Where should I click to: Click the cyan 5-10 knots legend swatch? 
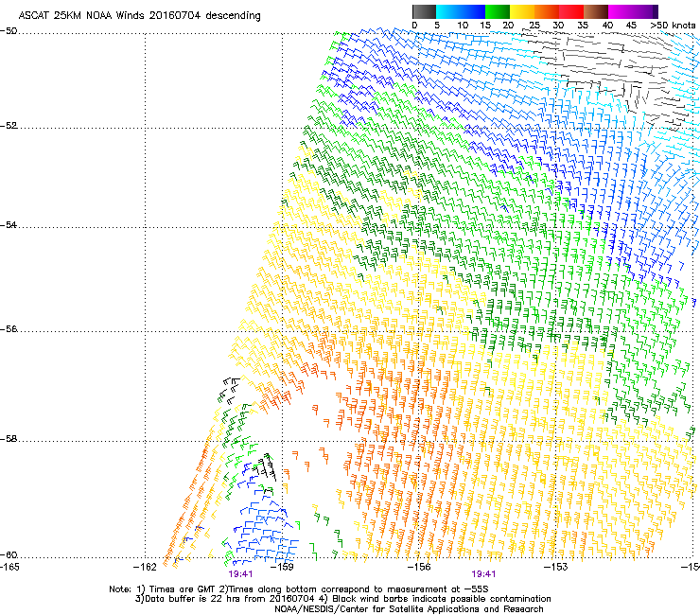[x=448, y=11]
